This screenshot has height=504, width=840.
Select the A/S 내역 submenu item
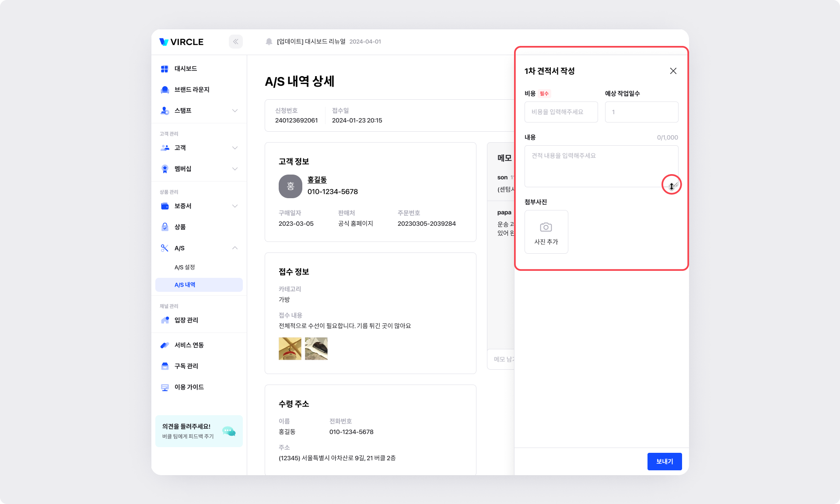[185, 285]
